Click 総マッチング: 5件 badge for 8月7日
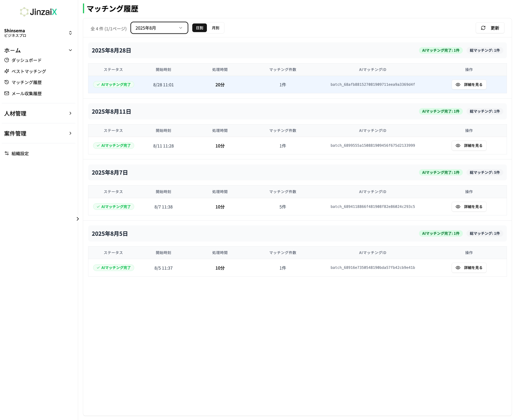Screen dimensions: 515x420 click(x=485, y=172)
